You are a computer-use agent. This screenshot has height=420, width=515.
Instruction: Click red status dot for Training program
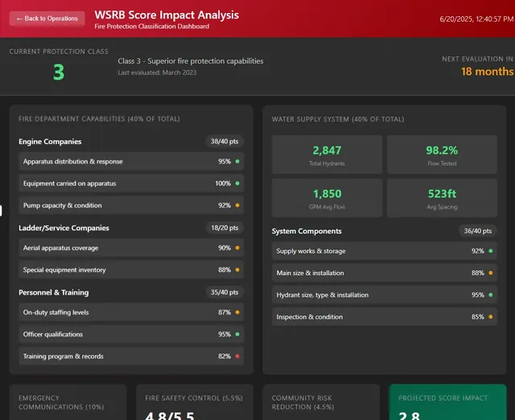(x=237, y=356)
